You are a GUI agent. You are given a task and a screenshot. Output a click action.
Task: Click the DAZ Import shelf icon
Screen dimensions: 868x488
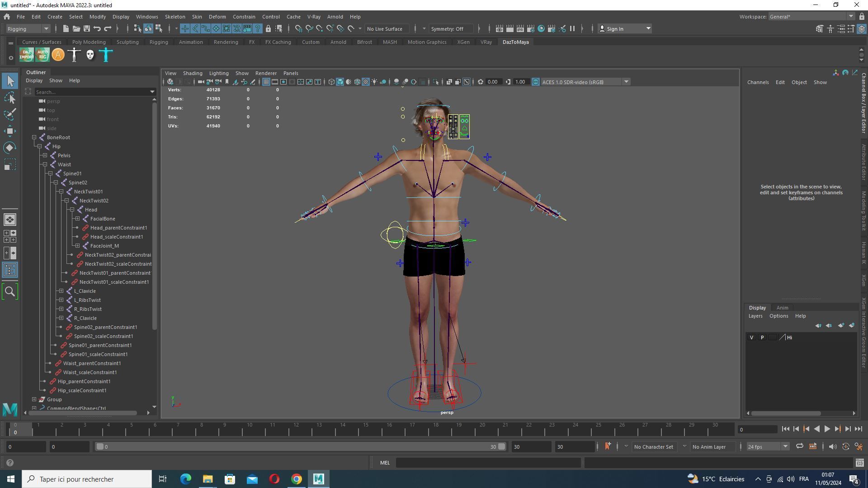[x=26, y=55]
